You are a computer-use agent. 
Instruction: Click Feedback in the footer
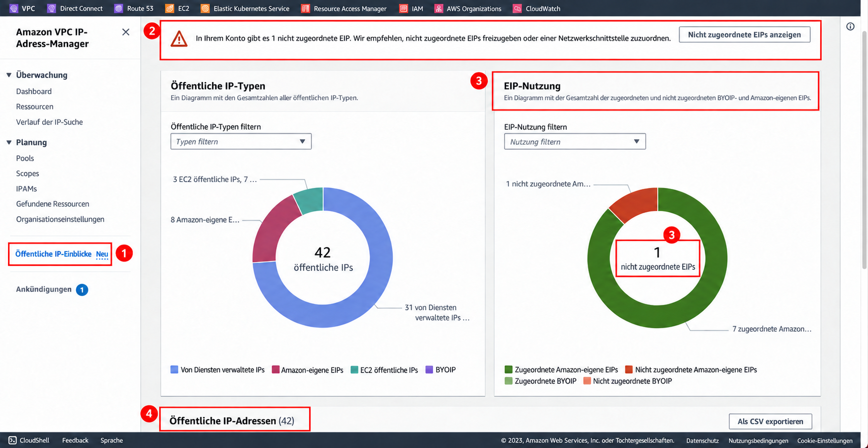[x=75, y=440]
